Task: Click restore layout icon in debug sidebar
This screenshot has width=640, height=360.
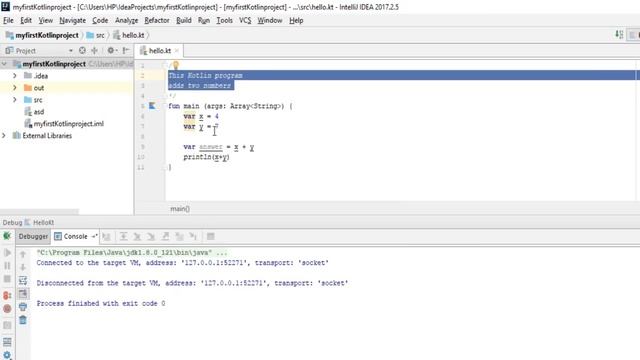Action: click(x=7, y=342)
